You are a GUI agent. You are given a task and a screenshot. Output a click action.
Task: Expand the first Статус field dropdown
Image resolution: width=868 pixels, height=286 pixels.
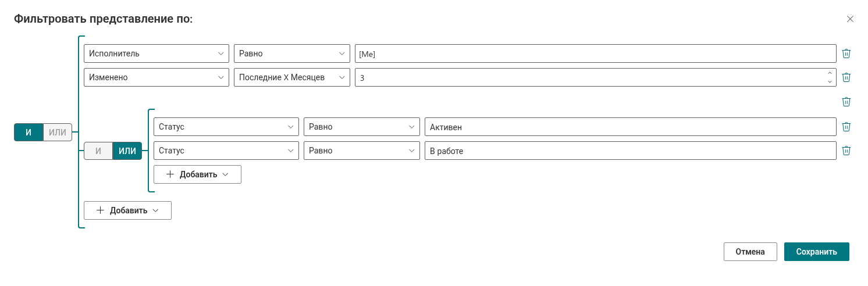(226, 127)
